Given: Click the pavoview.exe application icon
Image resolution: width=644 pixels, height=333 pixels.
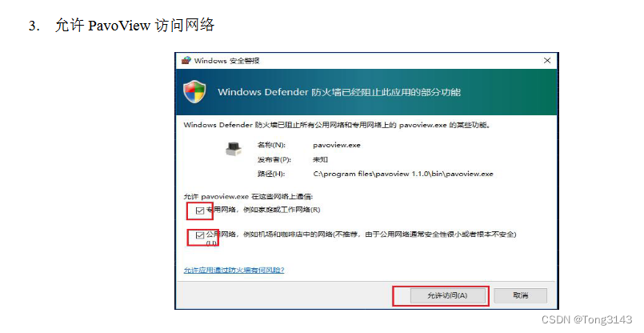Looking at the screenshot, I should point(234,148).
